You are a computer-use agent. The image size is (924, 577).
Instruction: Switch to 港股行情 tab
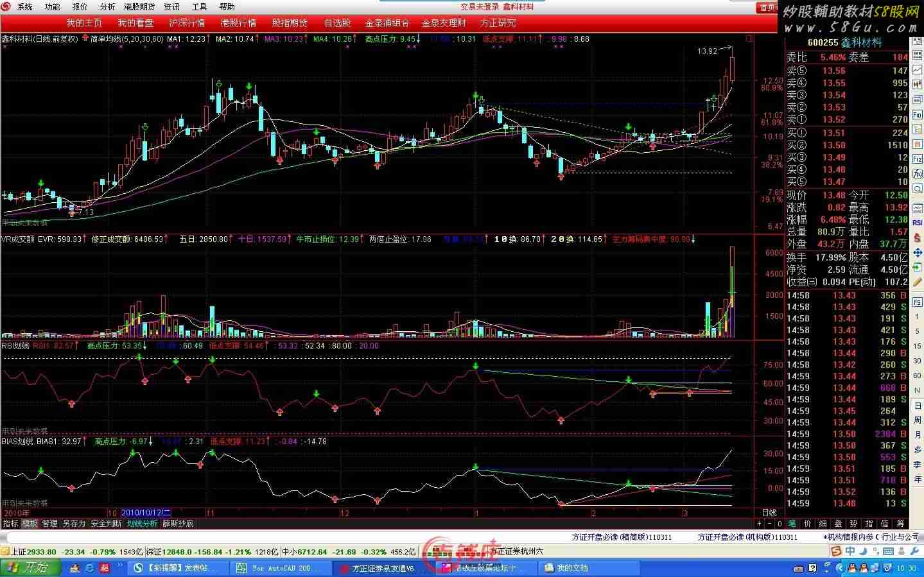click(238, 23)
